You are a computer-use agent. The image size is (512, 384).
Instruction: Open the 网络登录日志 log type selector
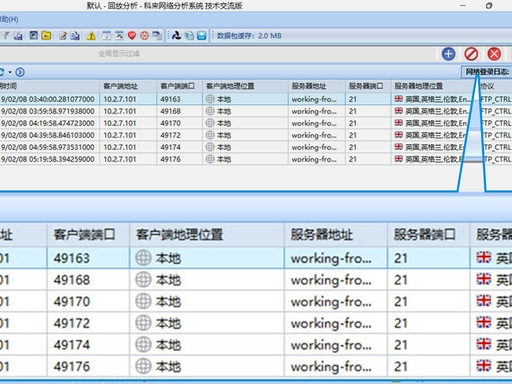pos(487,72)
